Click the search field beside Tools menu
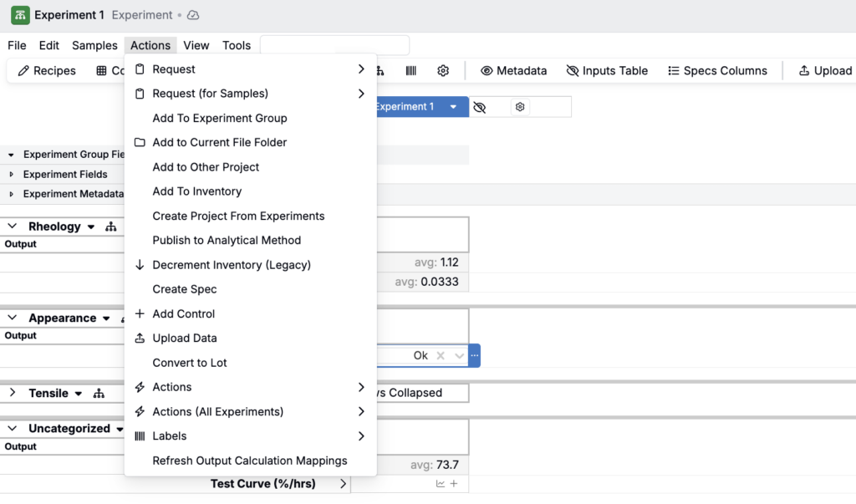 [x=334, y=45]
